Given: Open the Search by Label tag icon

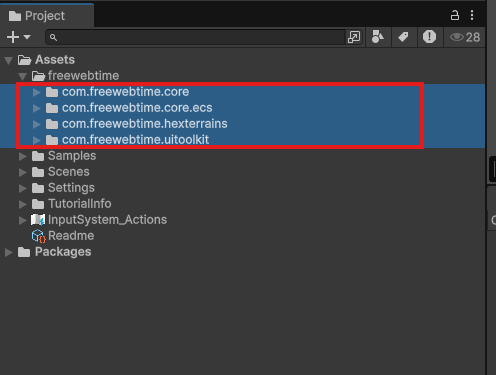Looking at the screenshot, I should point(403,37).
